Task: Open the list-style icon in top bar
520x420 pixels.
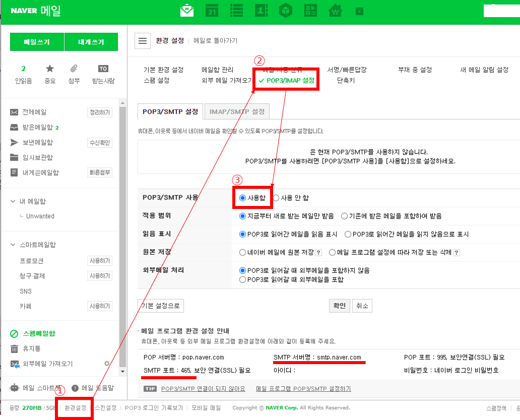Action: pos(236,10)
